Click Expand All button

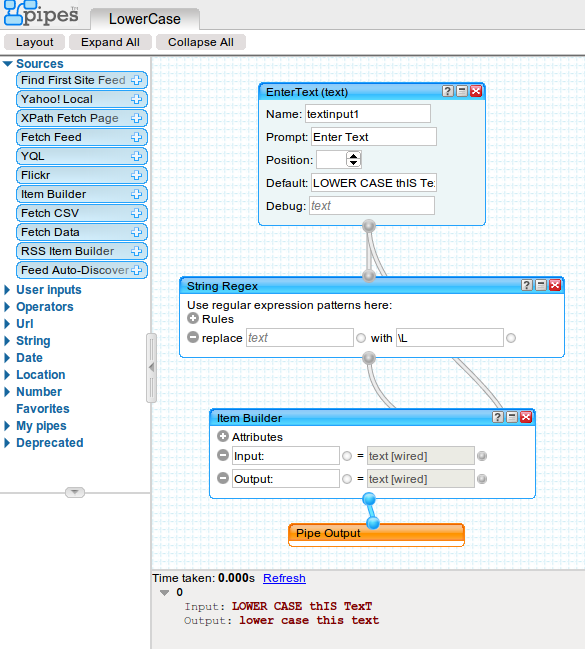[110, 42]
